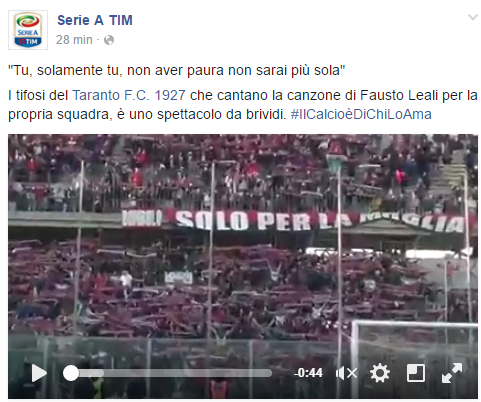Click the public globe privacy icon
Image resolution: width=481 pixels, height=402 pixels.
pos(109,40)
